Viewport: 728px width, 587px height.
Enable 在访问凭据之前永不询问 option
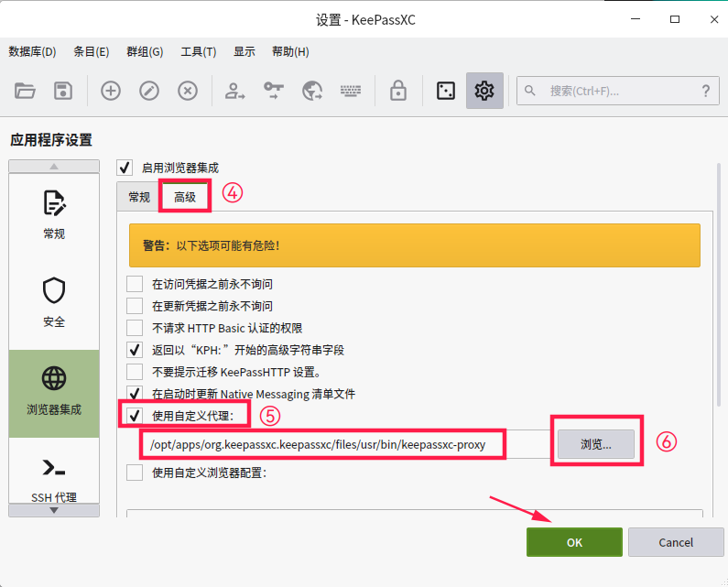[135, 284]
